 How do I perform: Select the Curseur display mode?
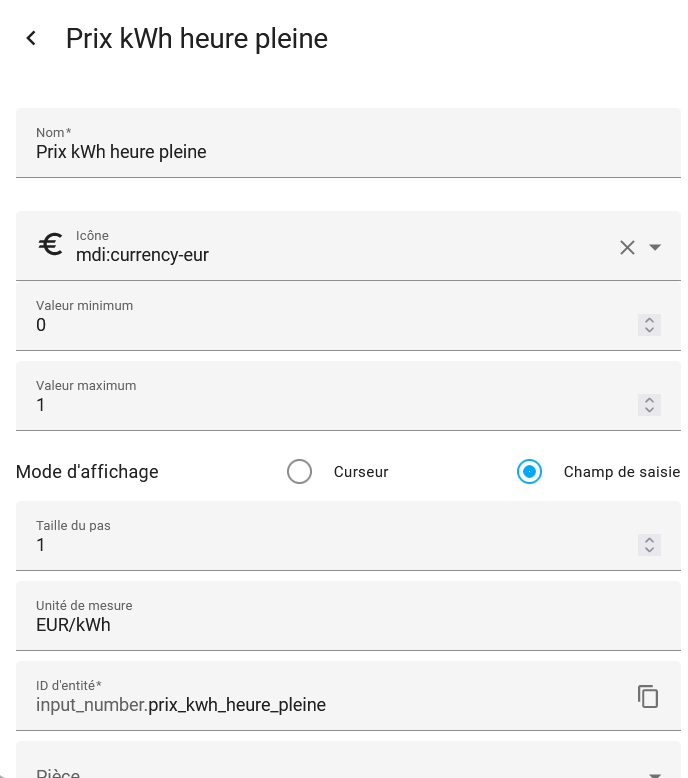[x=300, y=472]
